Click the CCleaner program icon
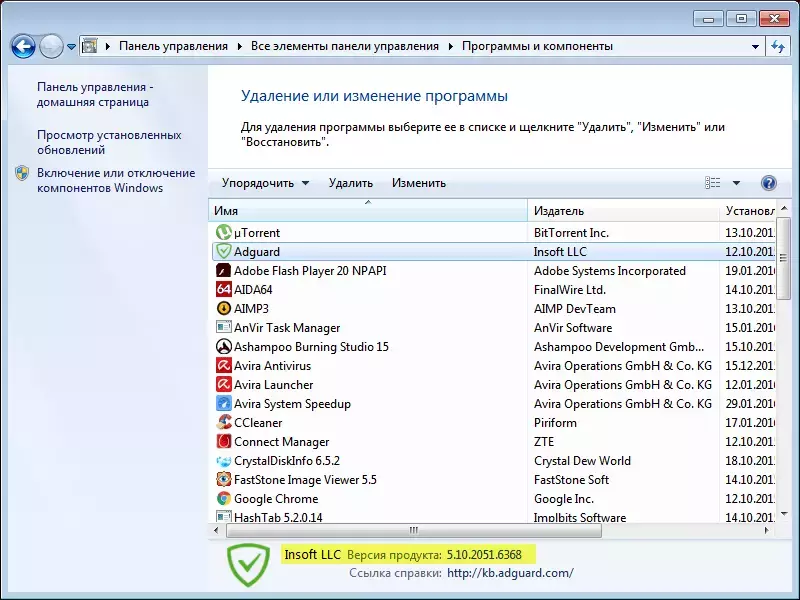 click(x=223, y=422)
